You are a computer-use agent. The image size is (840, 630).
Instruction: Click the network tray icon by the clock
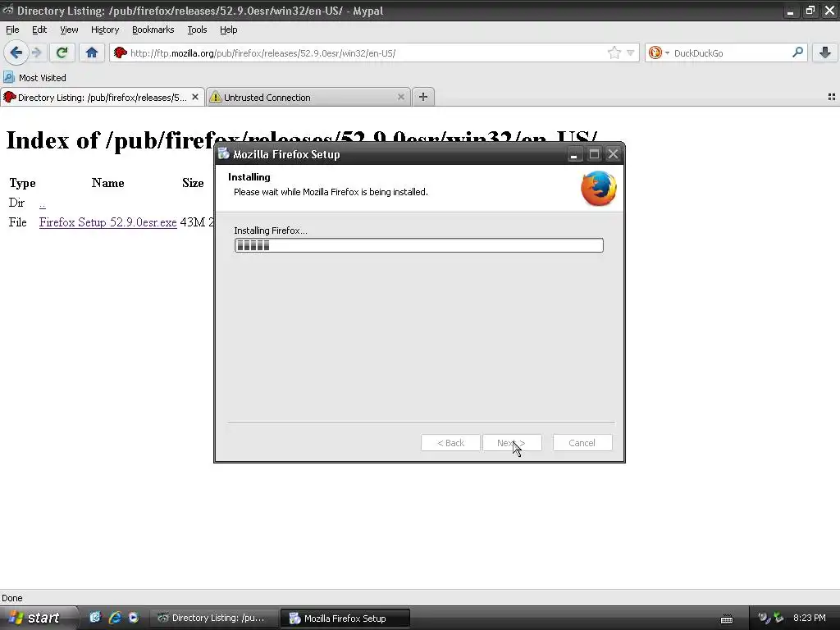[x=779, y=618]
